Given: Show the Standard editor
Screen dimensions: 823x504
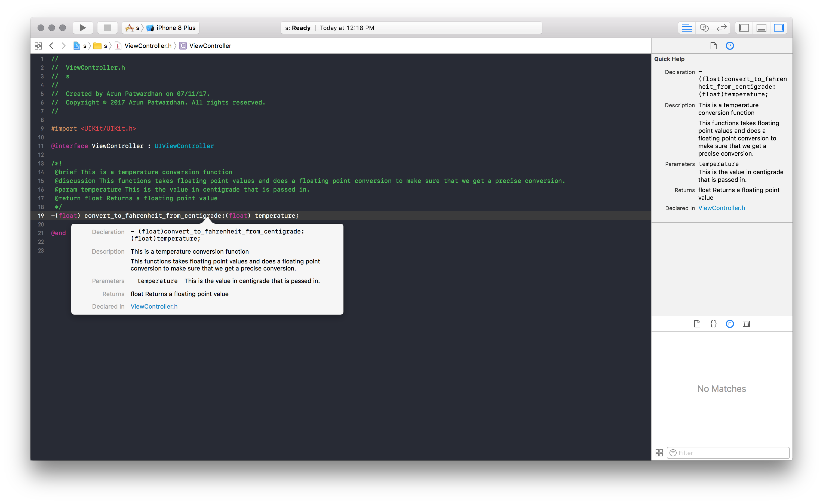Looking at the screenshot, I should (686, 28).
